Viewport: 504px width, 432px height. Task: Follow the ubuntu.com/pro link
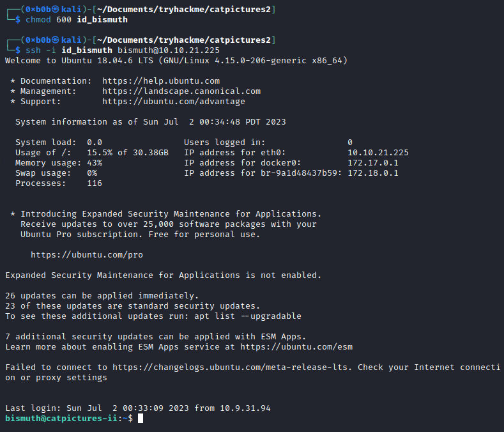pos(87,255)
